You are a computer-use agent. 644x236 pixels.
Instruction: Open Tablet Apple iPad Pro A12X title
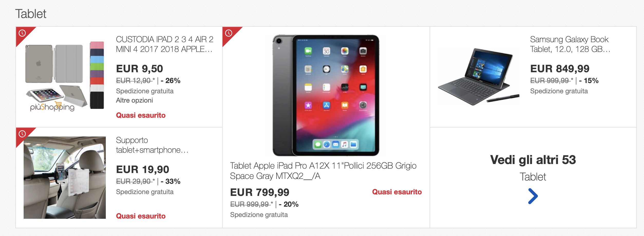click(x=323, y=171)
